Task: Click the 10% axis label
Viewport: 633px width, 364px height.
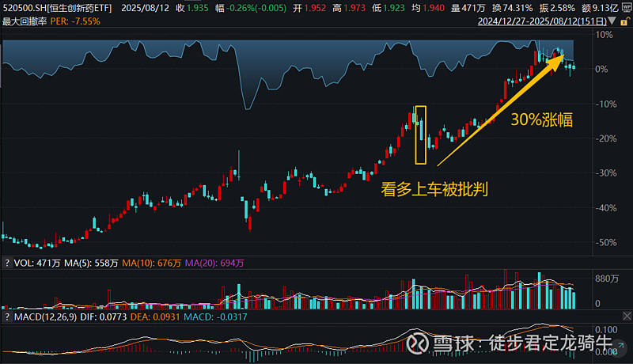Action: click(604, 35)
